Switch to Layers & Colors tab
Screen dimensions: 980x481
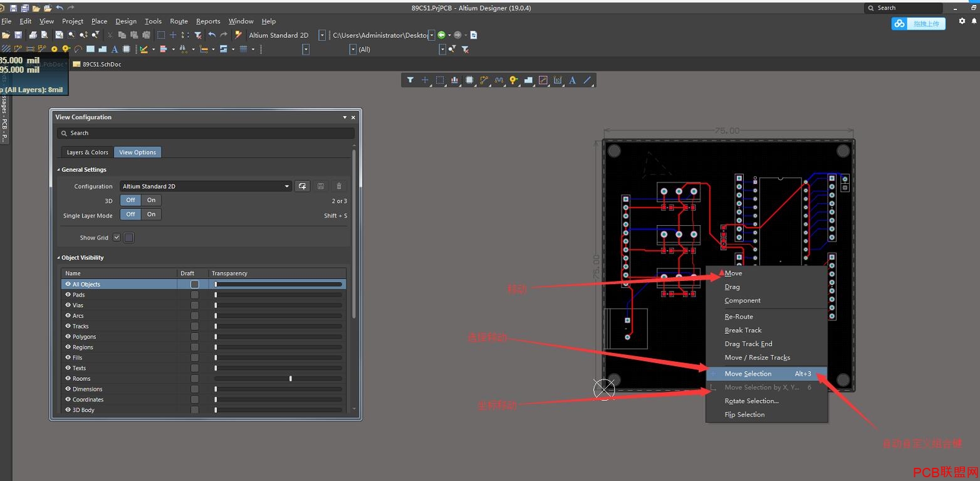click(x=88, y=152)
